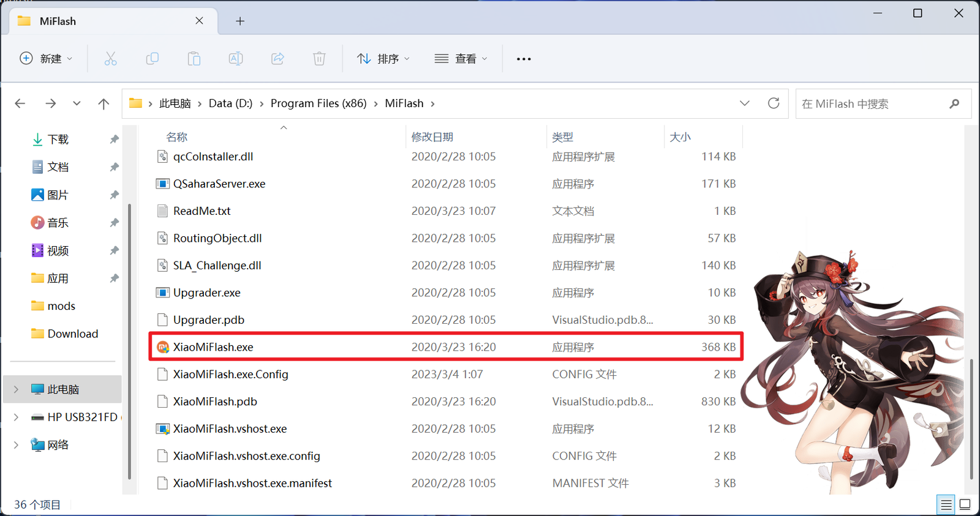Select XiaoMiFlash.vshost.exe.config file name
980x516 pixels.
point(247,456)
